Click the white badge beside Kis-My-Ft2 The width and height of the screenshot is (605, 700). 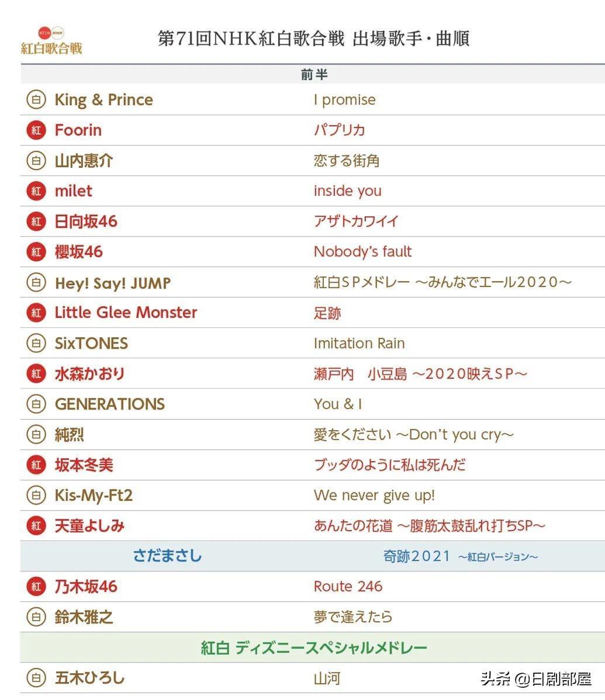[x=36, y=495]
